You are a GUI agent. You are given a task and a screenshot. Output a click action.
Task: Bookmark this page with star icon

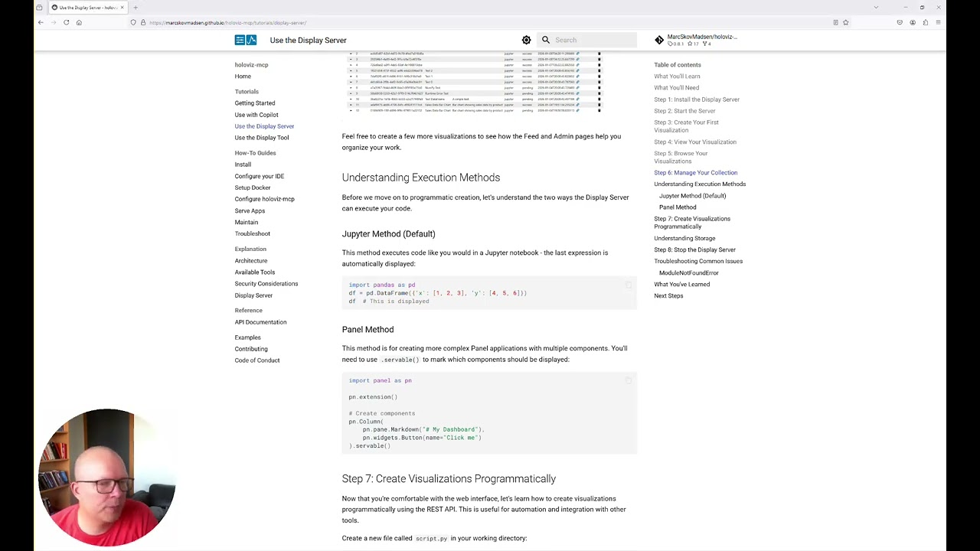tap(845, 22)
